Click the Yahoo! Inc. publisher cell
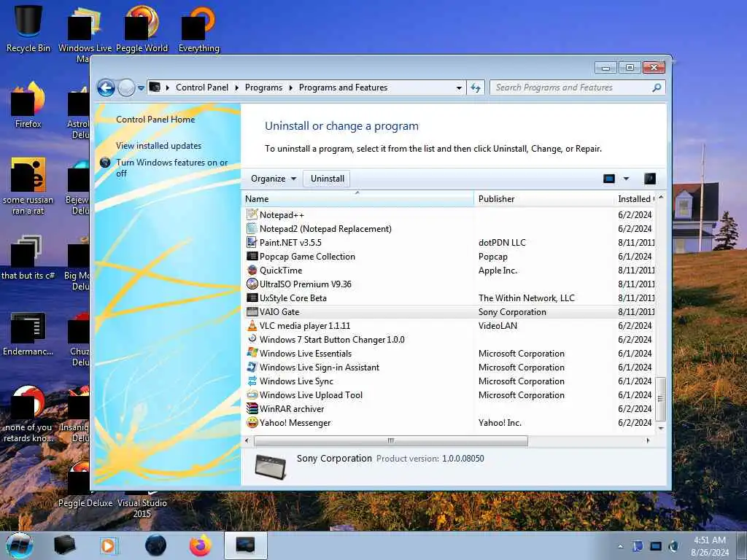The width and height of the screenshot is (747, 560). coord(500,422)
